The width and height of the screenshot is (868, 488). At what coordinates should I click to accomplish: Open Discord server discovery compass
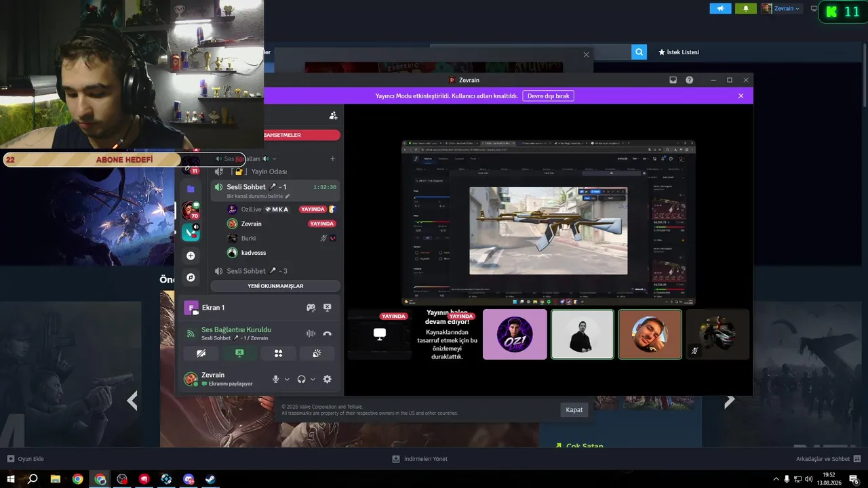tap(191, 277)
